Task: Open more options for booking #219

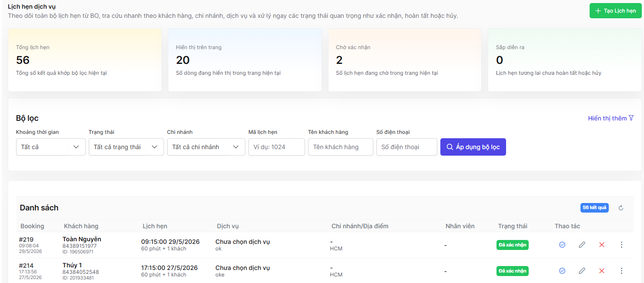Action: pyautogui.click(x=621, y=245)
